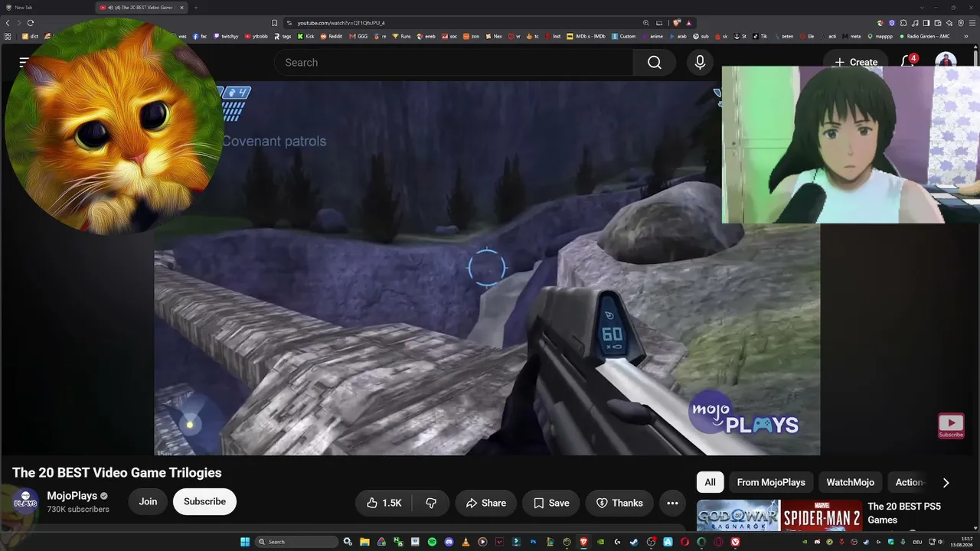Open the twitchyy bookmark
Screen dimensions: 980x551
click(226, 36)
